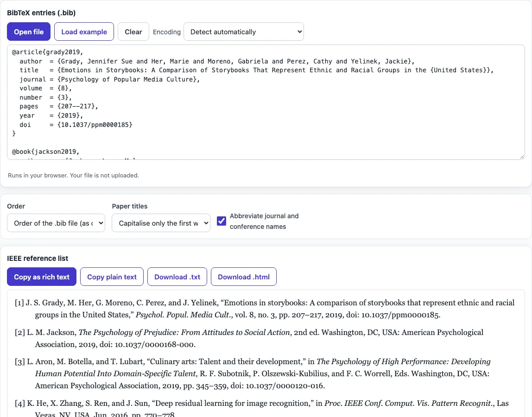Click the Open file button
This screenshot has height=417, width=532.
pyautogui.click(x=29, y=32)
